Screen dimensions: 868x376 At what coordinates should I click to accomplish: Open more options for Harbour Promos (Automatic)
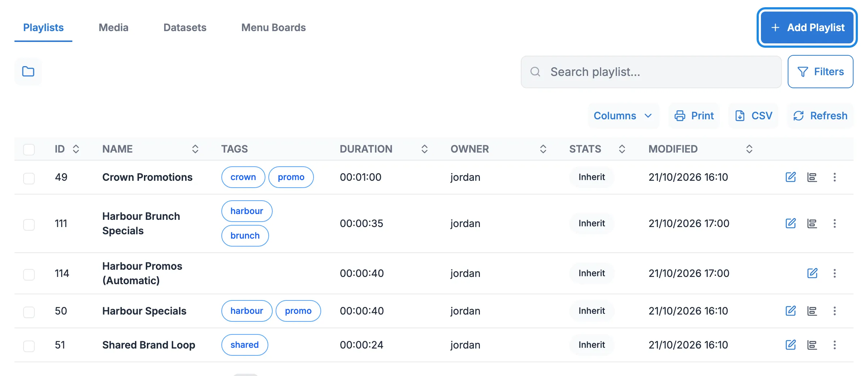coord(835,273)
